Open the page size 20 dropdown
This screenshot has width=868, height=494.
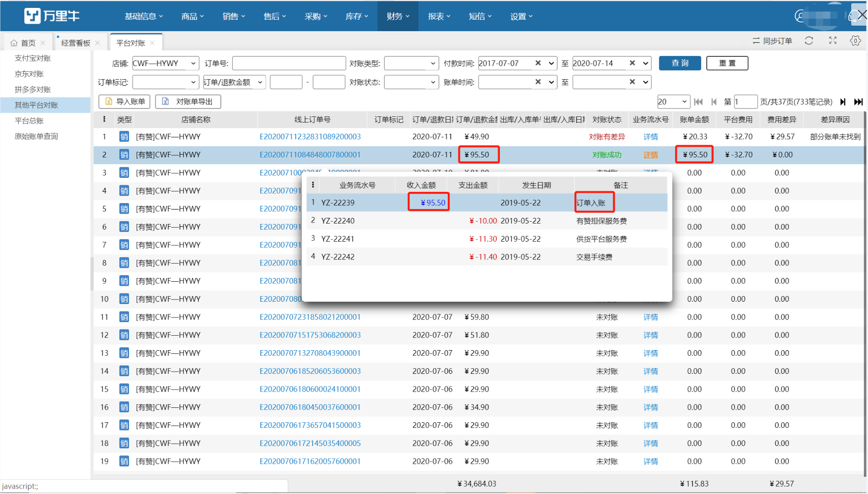point(673,102)
